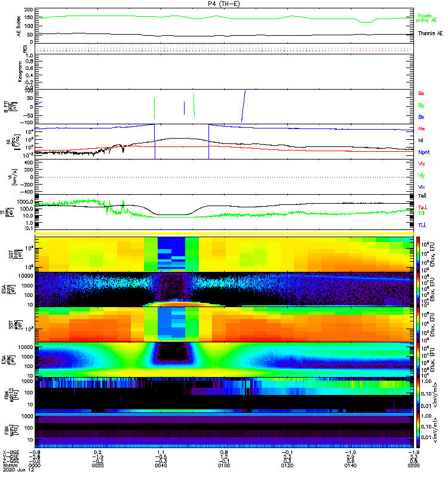This screenshot has width=448, height=478.
Task: Select the red Bz legend label
Action: [421, 93]
